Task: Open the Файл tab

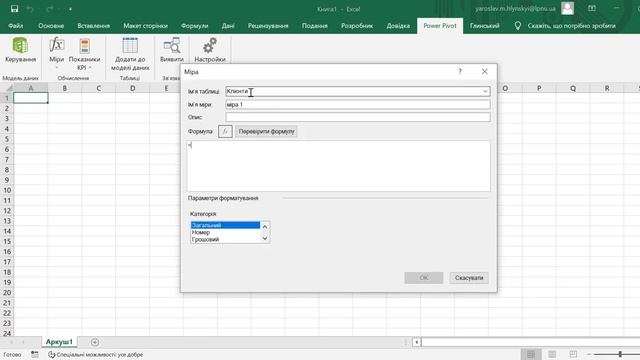Action: (x=16, y=26)
